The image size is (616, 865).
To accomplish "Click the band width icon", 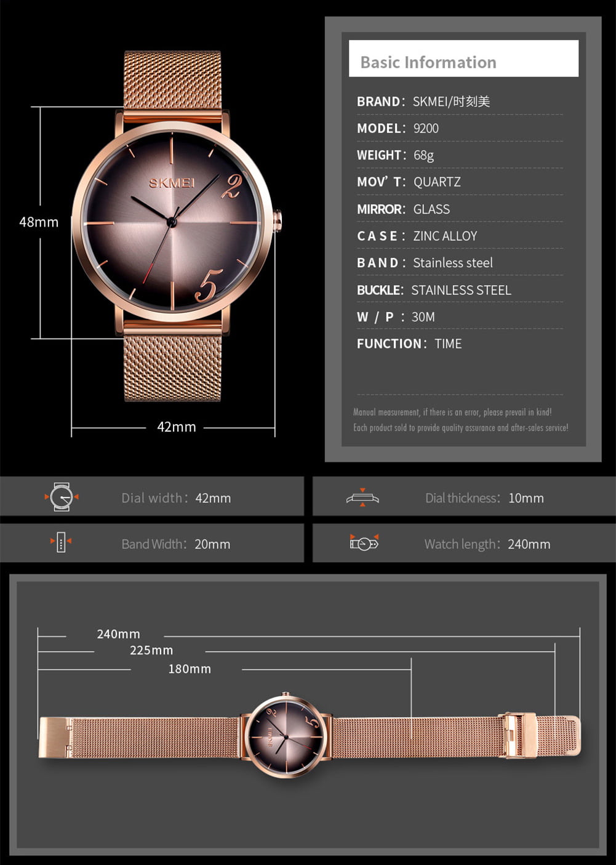I will point(61,542).
